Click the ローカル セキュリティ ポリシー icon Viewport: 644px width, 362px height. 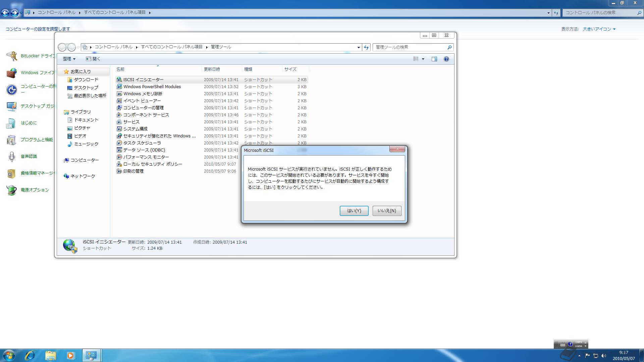coord(119,164)
